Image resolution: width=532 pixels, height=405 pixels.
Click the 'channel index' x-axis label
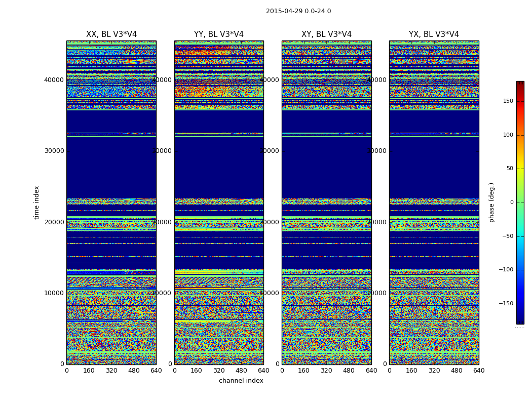coord(241,381)
